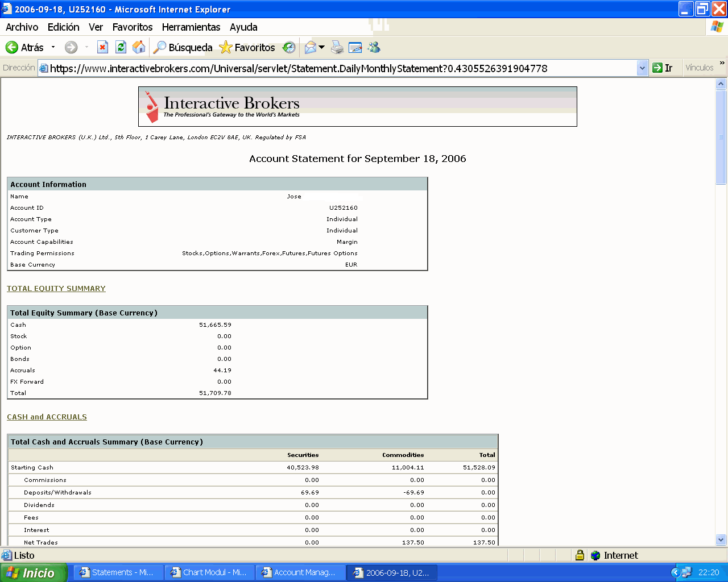728x582 pixels.
Task: Click the Account ID value U252160
Action: click(344, 208)
